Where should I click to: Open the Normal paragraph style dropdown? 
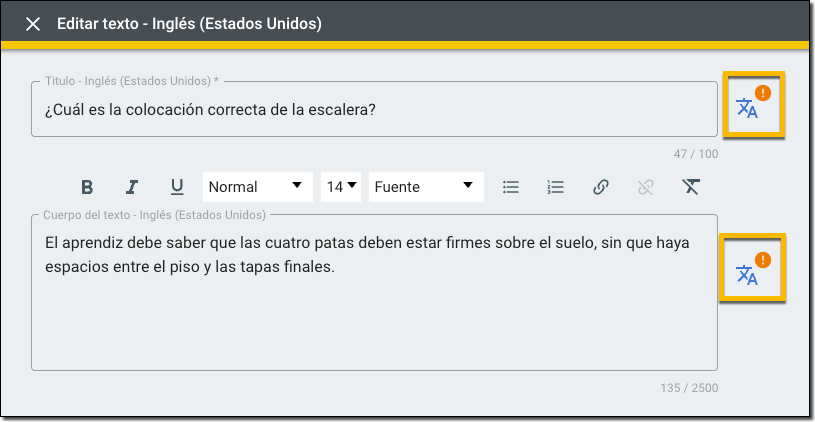[257, 187]
